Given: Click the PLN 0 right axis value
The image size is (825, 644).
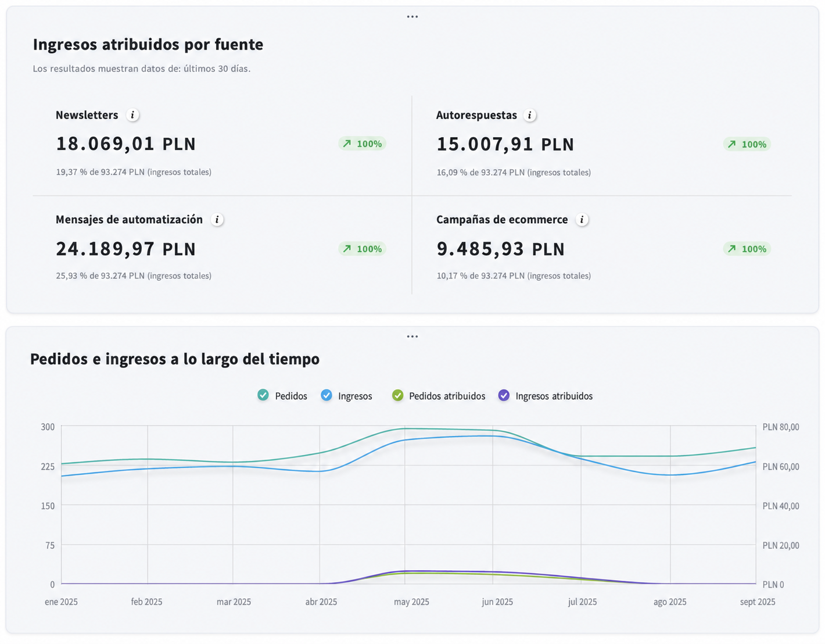Looking at the screenshot, I should coord(773,584).
